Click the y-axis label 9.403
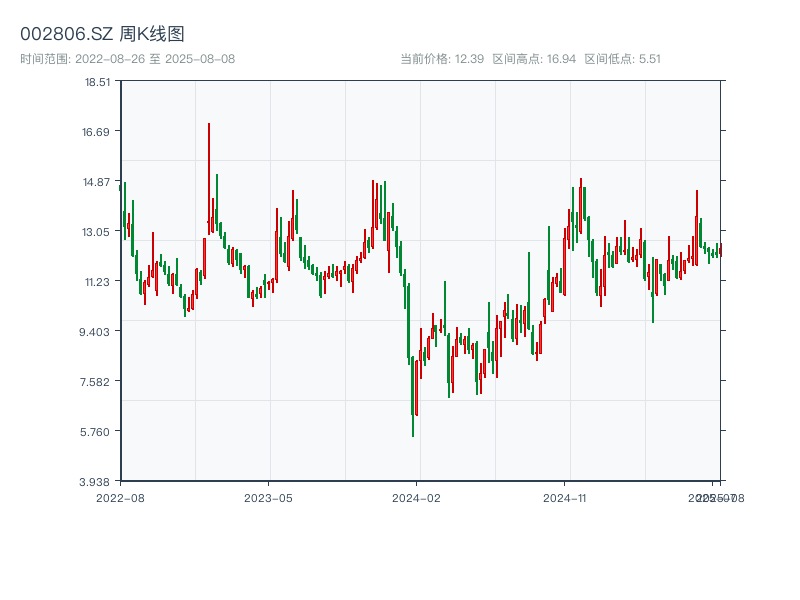Screen dimensions: 800x600 [94, 332]
